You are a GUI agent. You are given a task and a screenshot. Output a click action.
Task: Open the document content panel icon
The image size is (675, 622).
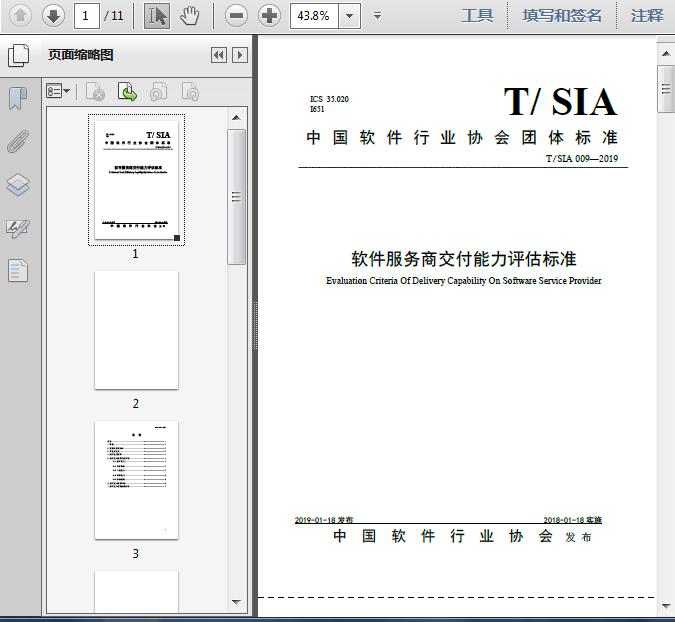[x=18, y=271]
